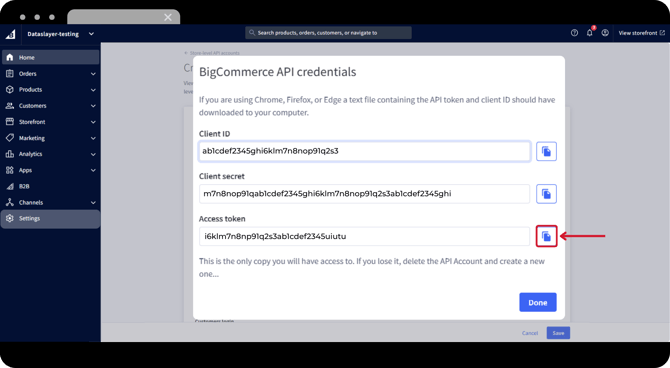Viewport: 670px width, 368px height.
Task: Click the 'Client secret' label
Action: pos(222,176)
